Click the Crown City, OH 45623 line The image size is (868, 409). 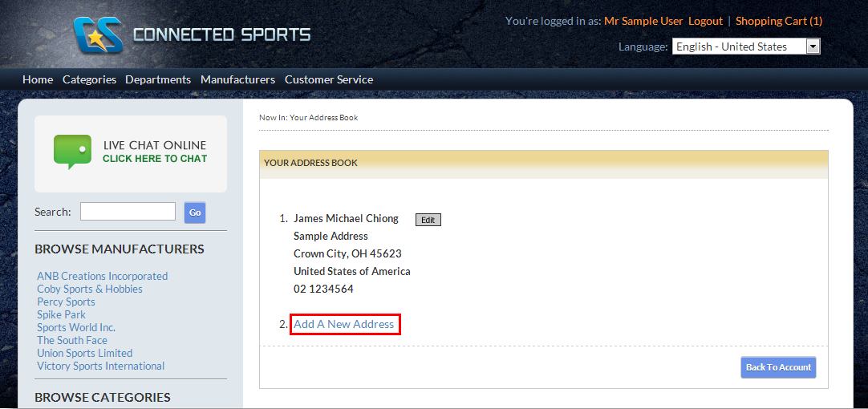347,253
